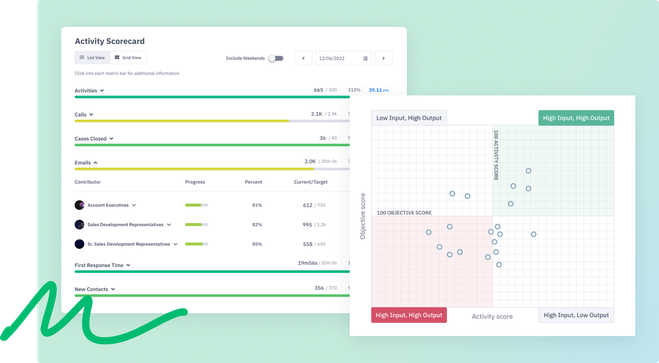Click the Calls yellow metric bar

[x=182, y=121]
